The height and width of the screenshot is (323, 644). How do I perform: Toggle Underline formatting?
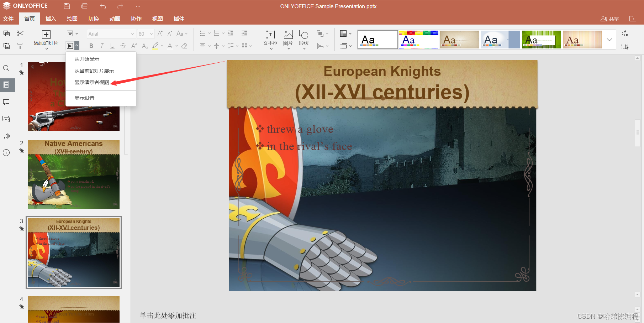(112, 46)
